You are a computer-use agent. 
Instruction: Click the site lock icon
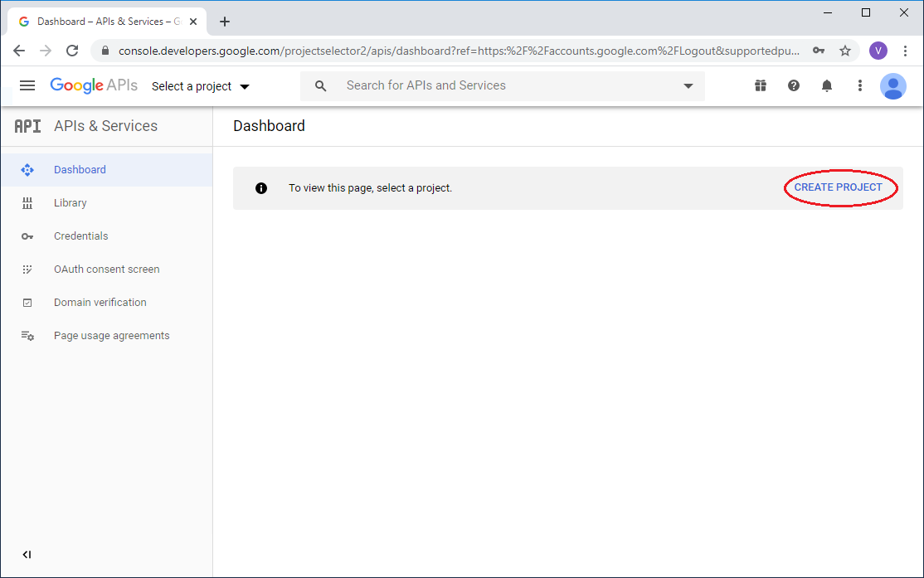105,51
